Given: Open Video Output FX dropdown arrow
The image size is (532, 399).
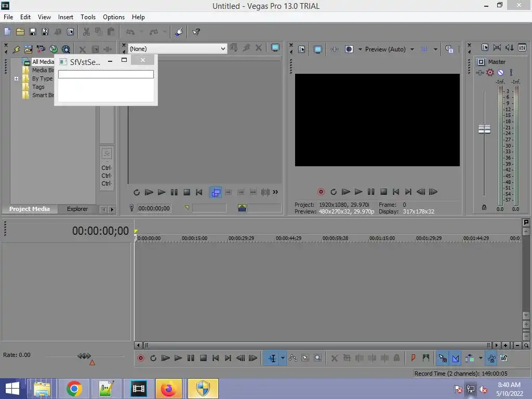Looking at the screenshot, I should coord(360,49).
